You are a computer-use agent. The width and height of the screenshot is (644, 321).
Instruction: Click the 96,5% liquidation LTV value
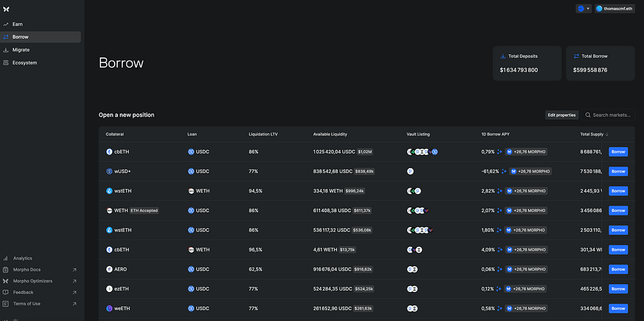tap(256, 249)
